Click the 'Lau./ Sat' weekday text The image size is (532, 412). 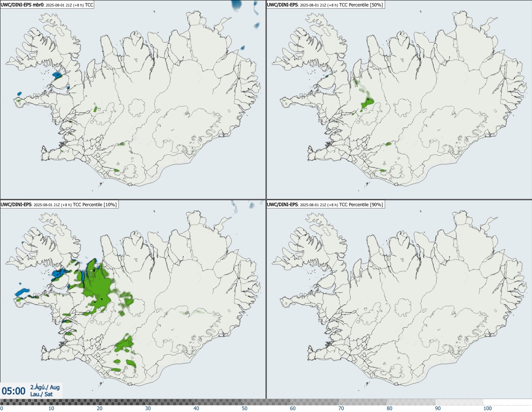click(41, 394)
